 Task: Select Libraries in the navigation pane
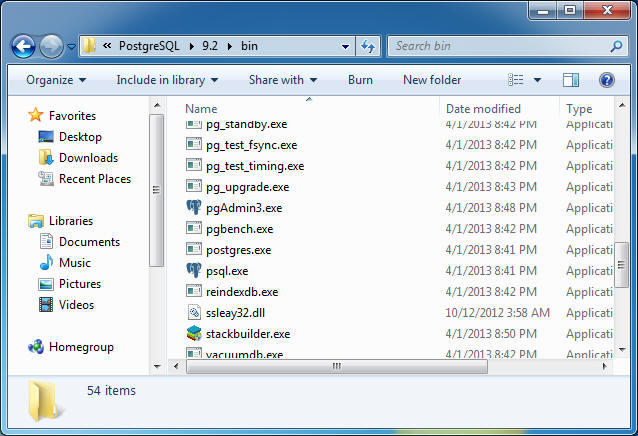click(x=71, y=221)
